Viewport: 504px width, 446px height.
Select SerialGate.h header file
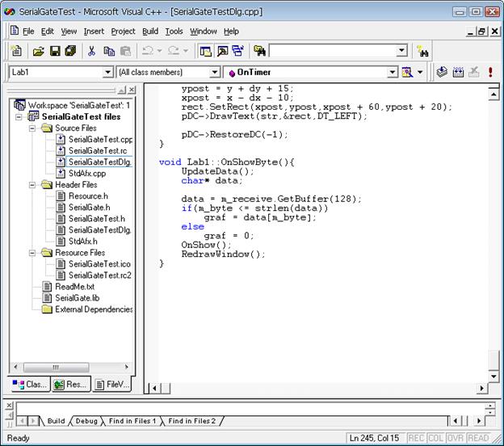point(89,208)
